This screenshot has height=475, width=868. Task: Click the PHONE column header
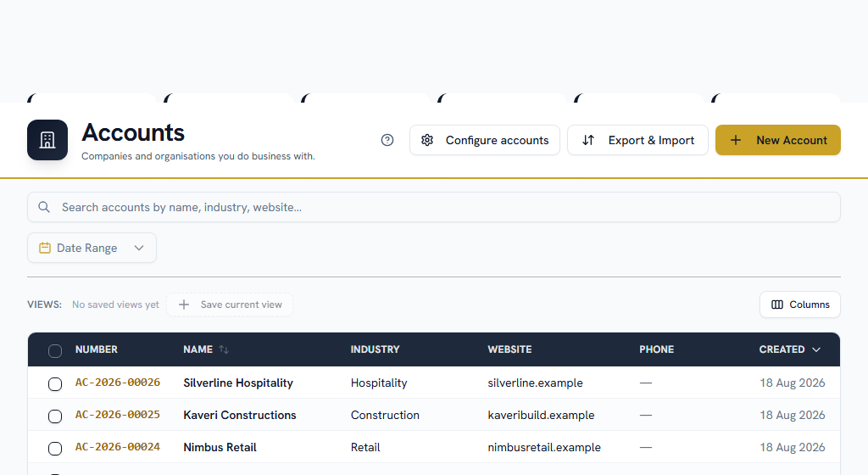657,349
